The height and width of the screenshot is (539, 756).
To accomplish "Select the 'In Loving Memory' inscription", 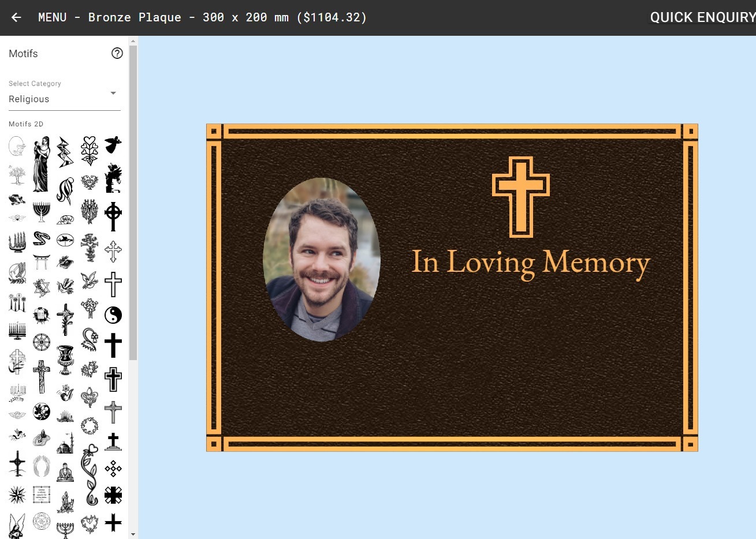I will click(531, 263).
